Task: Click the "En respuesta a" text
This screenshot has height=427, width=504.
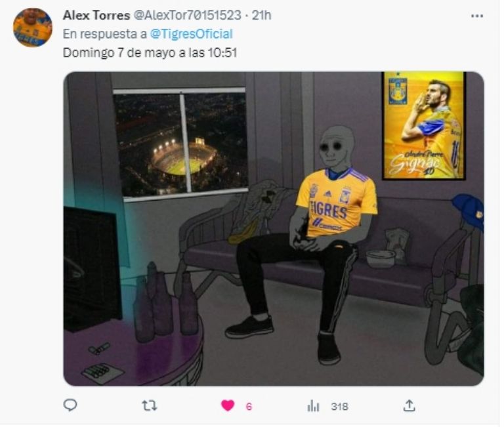Action: tap(105, 34)
